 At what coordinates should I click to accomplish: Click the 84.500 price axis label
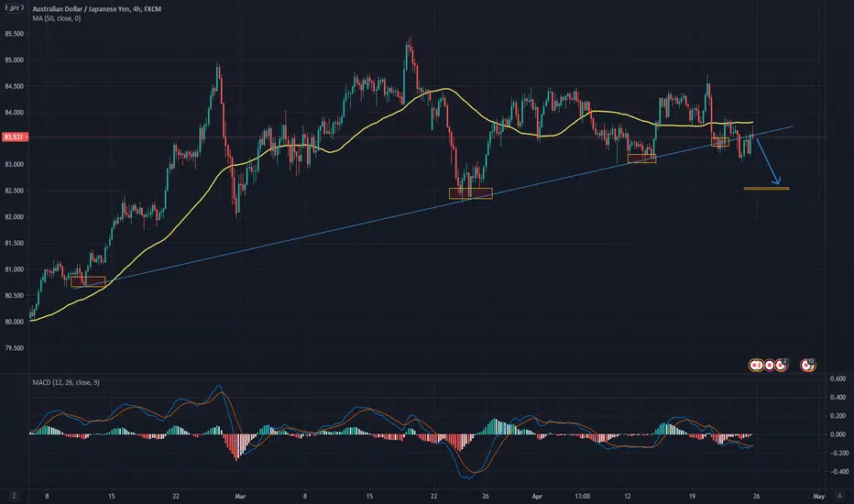[14, 86]
